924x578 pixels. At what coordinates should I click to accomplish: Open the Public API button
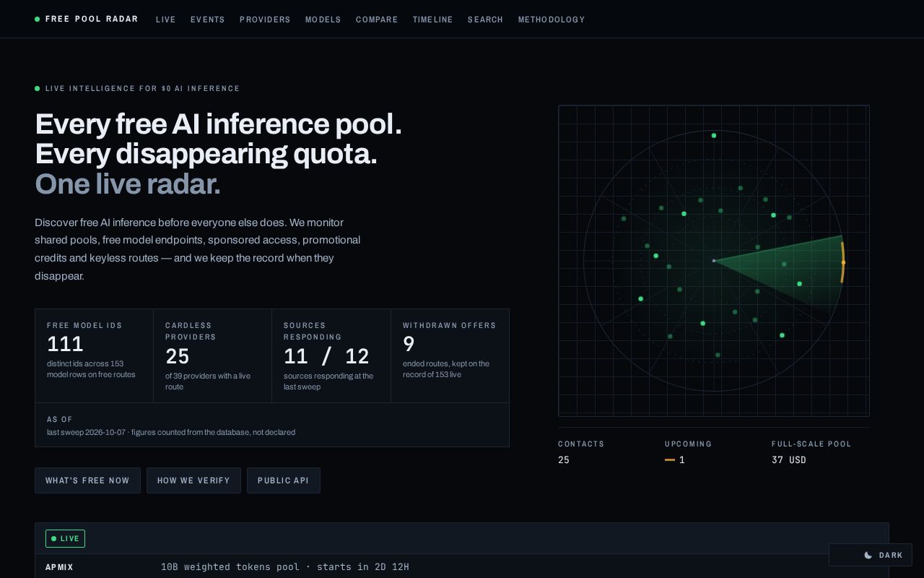click(284, 480)
